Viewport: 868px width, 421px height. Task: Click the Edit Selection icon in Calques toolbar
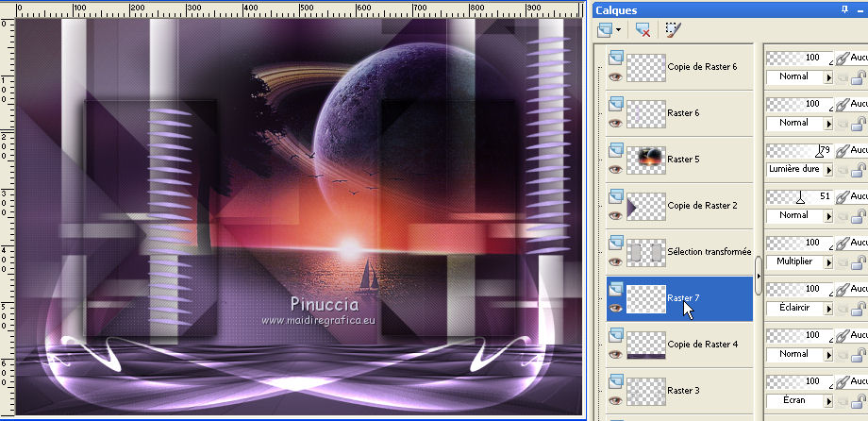pos(673,29)
